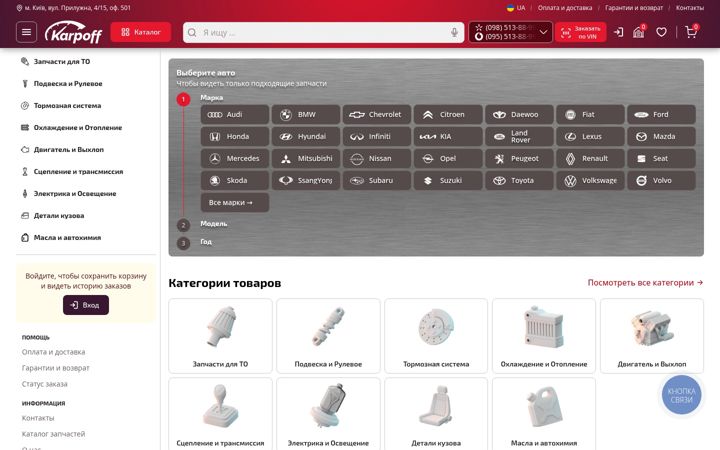Choose the Ford brand
The image size is (720, 450).
pos(661,114)
